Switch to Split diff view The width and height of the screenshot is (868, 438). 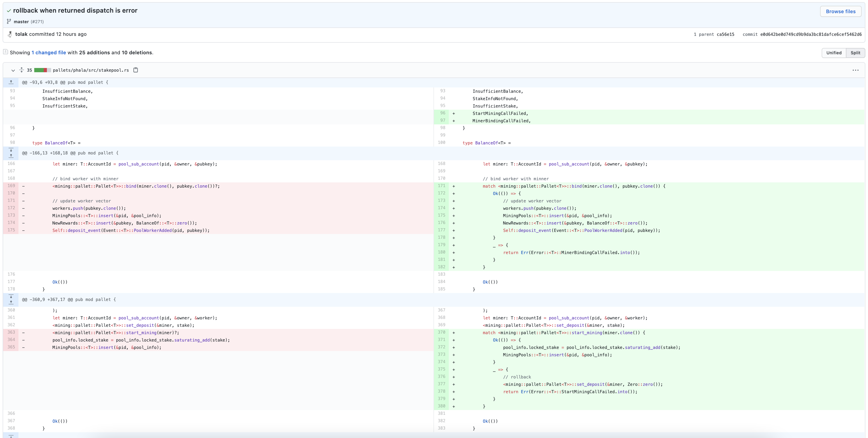[855, 53]
